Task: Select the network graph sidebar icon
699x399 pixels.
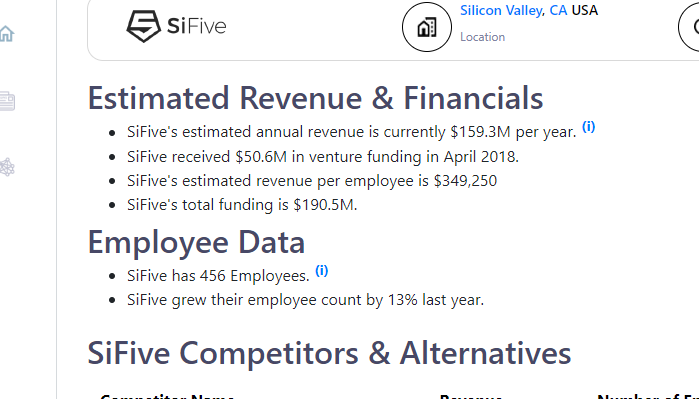Action: coord(7,167)
